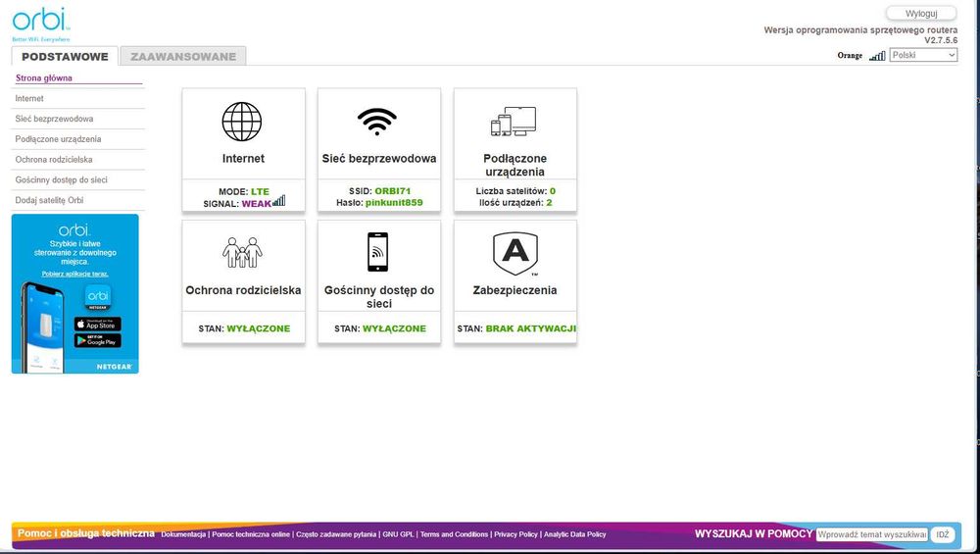980x554 pixels.
Task: Open the parental control family icon
Action: point(242,253)
